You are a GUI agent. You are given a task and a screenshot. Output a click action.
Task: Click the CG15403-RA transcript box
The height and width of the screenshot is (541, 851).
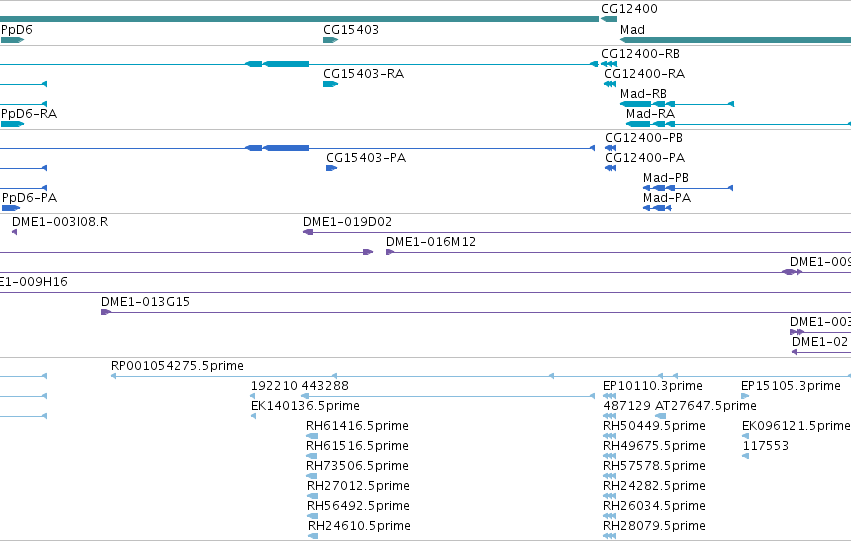pos(331,84)
